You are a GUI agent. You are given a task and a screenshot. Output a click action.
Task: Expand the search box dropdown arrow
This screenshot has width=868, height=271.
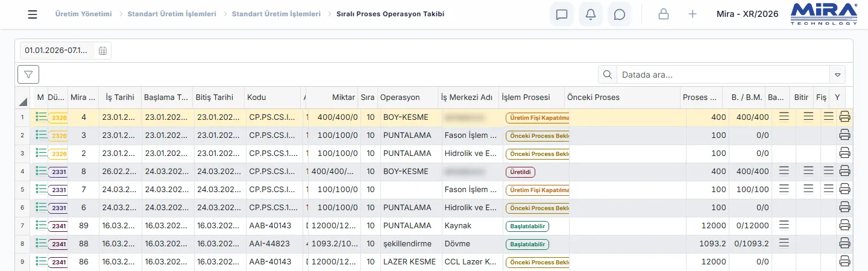pyautogui.click(x=837, y=75)
